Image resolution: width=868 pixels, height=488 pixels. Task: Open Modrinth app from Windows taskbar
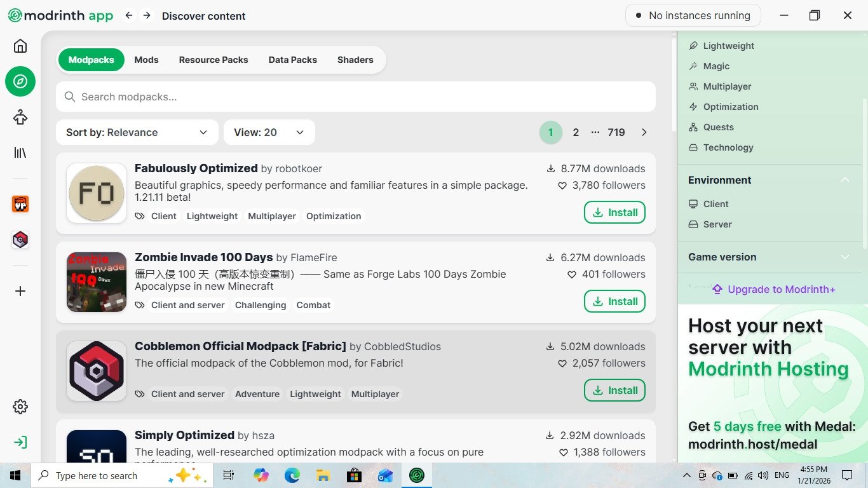[417, 475]
